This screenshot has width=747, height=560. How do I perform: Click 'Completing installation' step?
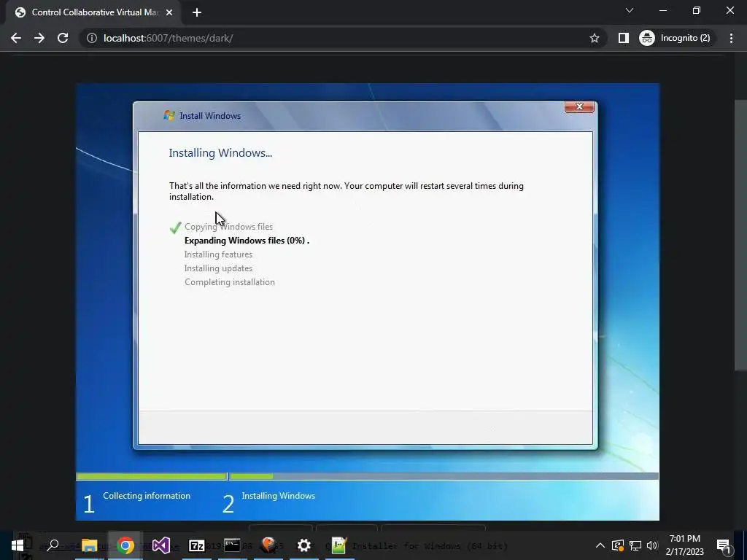230,282
